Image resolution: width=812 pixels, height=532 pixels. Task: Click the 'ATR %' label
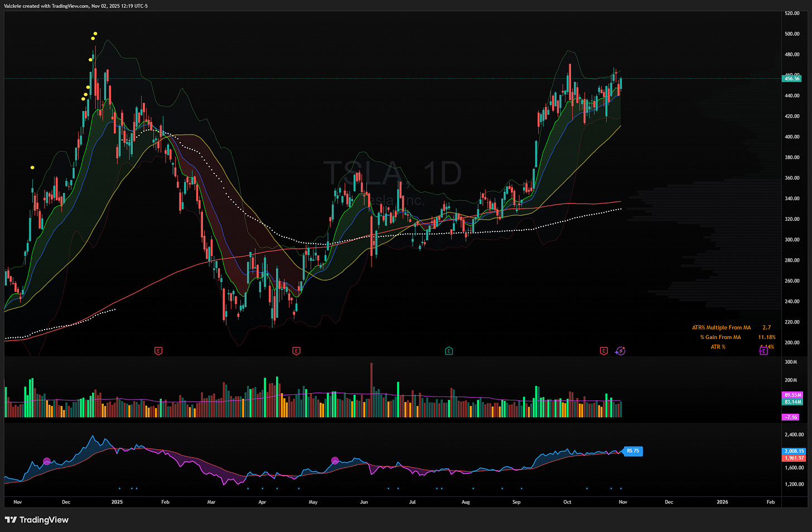[x=718, y=347]
